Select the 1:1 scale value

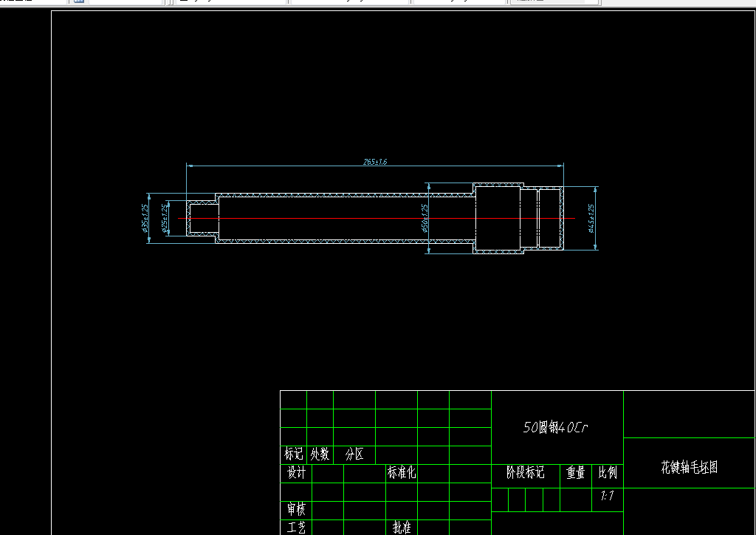(607, 496)
